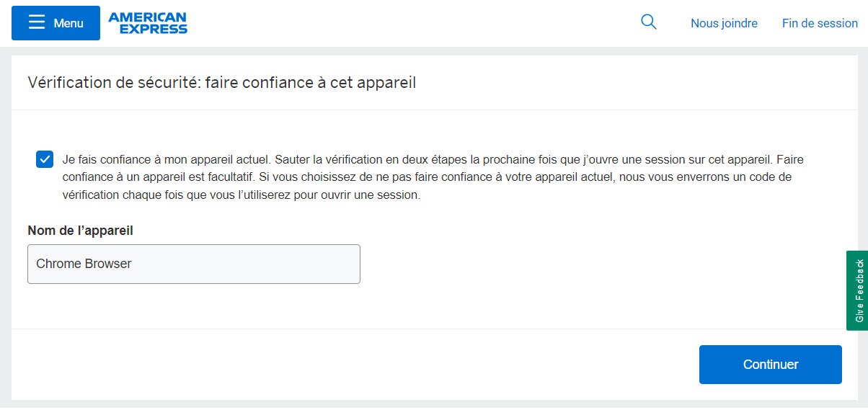The image size is (868, 410).
Task: Click the three-line hamburger icon
Action: (x=37, y=23)
